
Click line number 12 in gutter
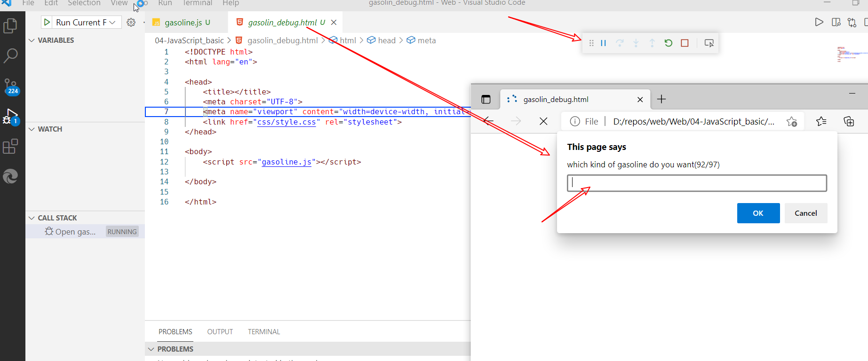[164, 162]
